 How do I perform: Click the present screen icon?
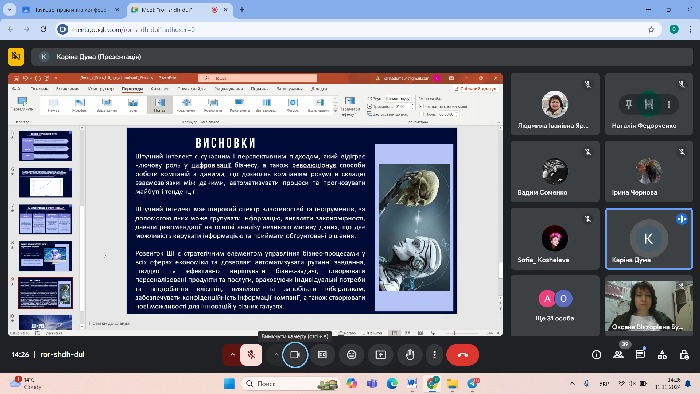pyautogui.click(x=380, y=355)
